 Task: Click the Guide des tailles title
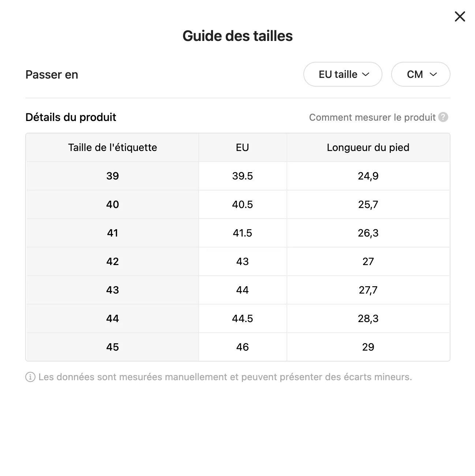(x=237, y=35)
